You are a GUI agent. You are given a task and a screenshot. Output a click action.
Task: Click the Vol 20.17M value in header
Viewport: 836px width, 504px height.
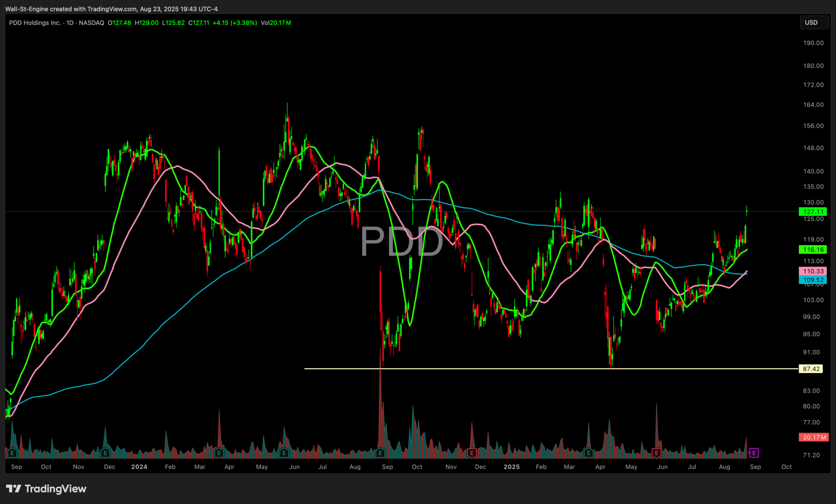[276, 23]
